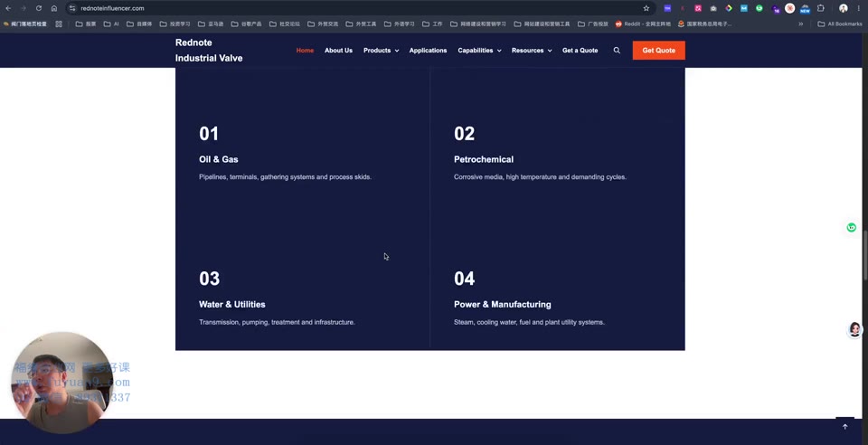Open the 外语学习 bookmark folder
The width and height of the screenshot is (868, 445).
[x=400, y=24]
